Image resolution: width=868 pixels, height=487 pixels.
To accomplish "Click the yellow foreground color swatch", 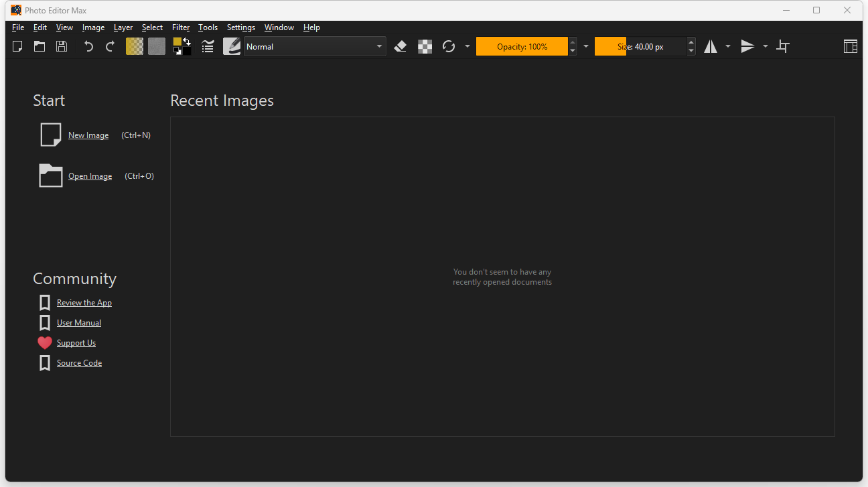I will point(177,42).
